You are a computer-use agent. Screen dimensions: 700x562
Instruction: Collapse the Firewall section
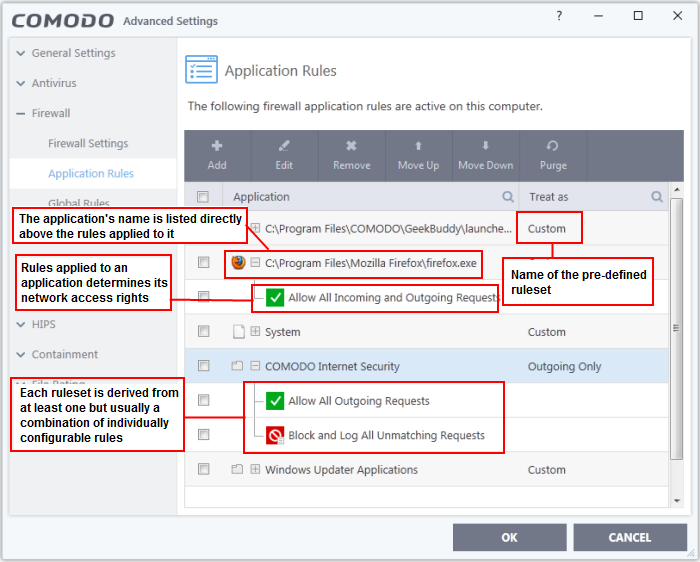coord(21,113)
